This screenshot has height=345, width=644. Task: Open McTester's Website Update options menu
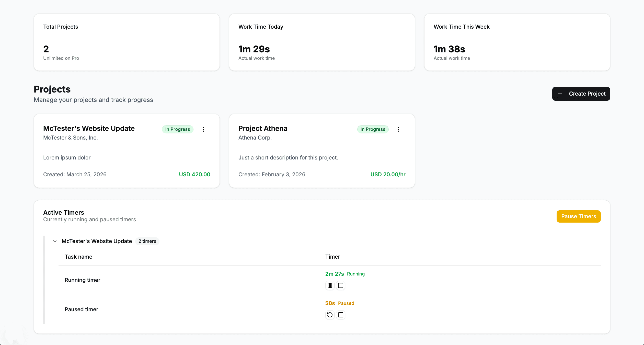coord(203,129)
